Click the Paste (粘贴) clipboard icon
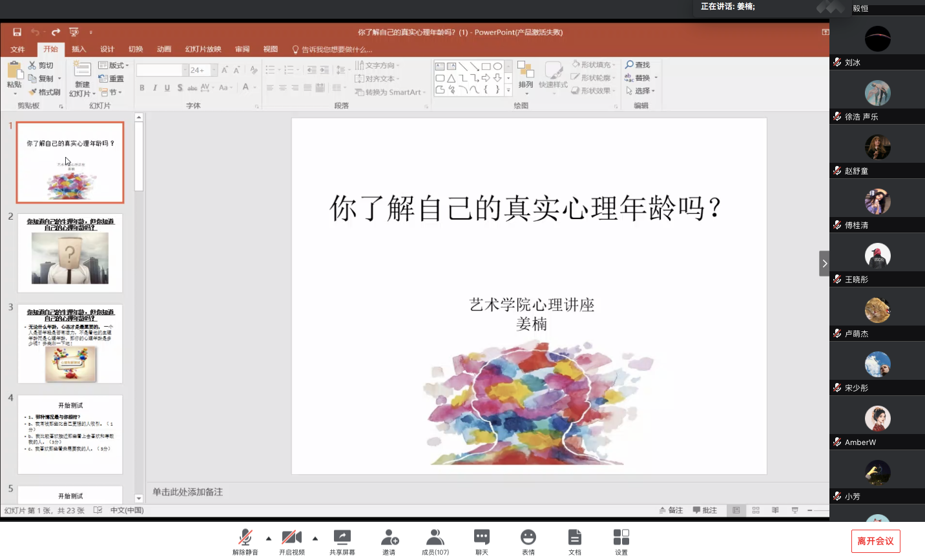Screen dimensions: 925x560 14,70
